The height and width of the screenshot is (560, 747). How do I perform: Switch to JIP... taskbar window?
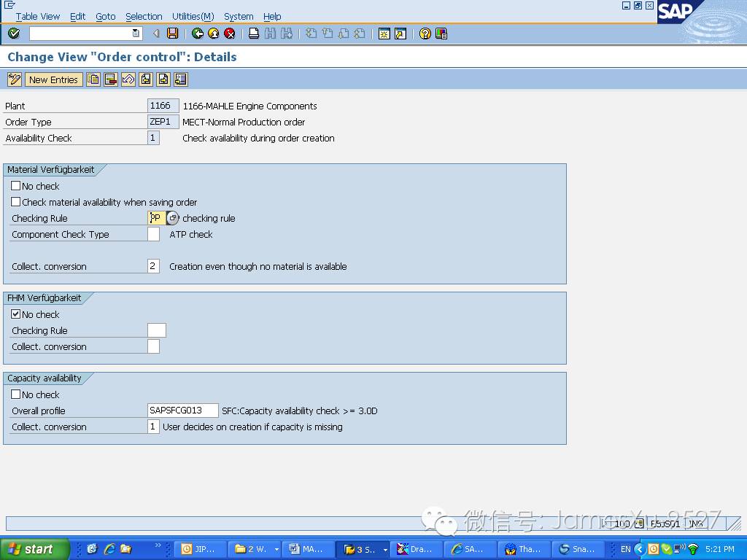(x=201, y=549)
